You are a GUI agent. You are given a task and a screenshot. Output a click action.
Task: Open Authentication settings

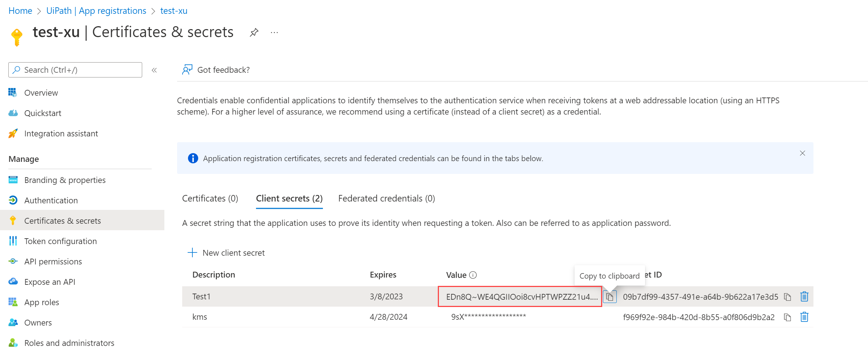(x=51, y=200)
